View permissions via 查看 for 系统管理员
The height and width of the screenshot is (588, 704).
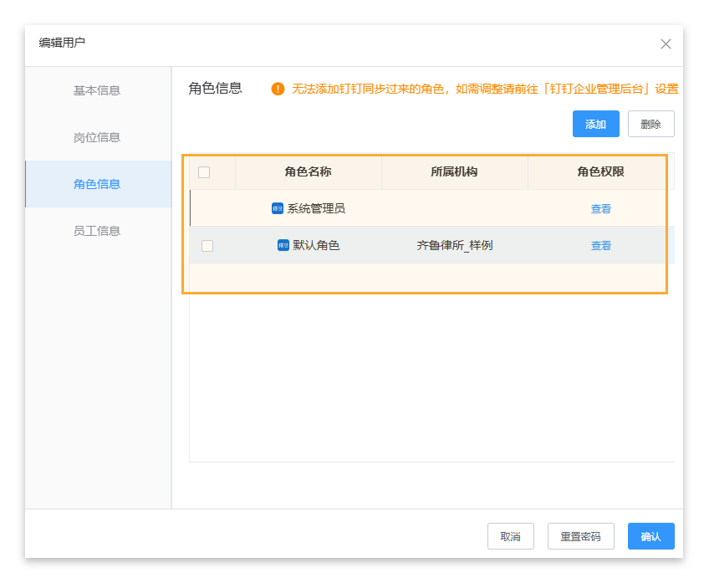pos(600,209)
